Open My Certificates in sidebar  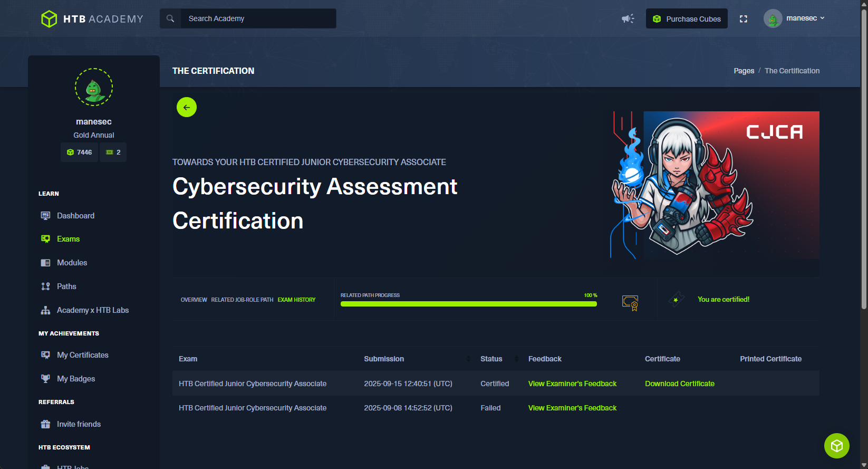pos(82,355)
